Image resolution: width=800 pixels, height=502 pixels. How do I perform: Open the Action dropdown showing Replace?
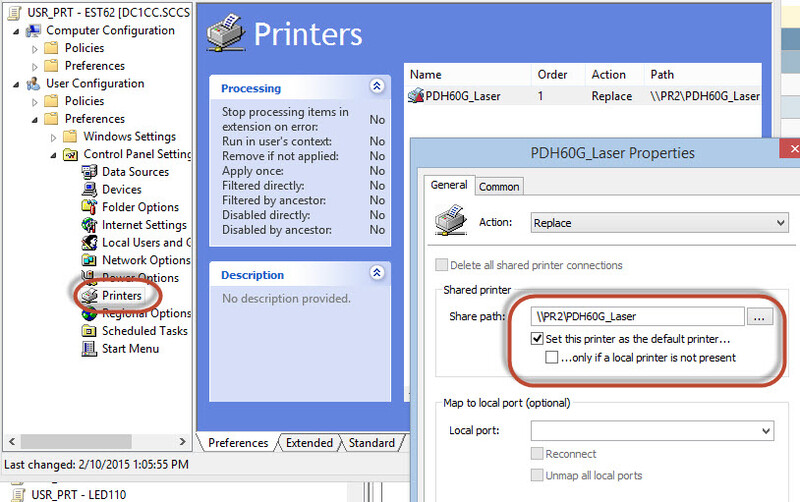pyautogui.click(x=659, y=223)
